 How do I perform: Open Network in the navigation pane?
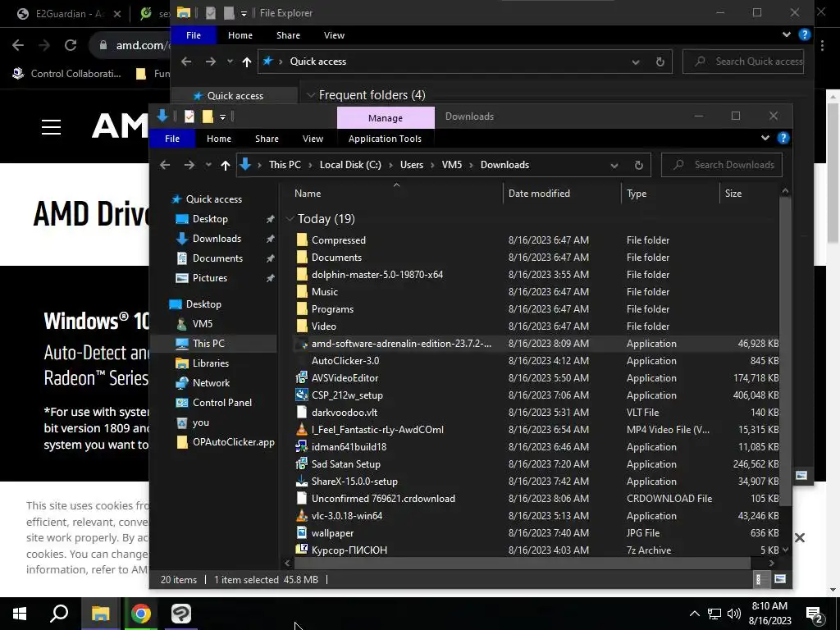coord(211,383)
